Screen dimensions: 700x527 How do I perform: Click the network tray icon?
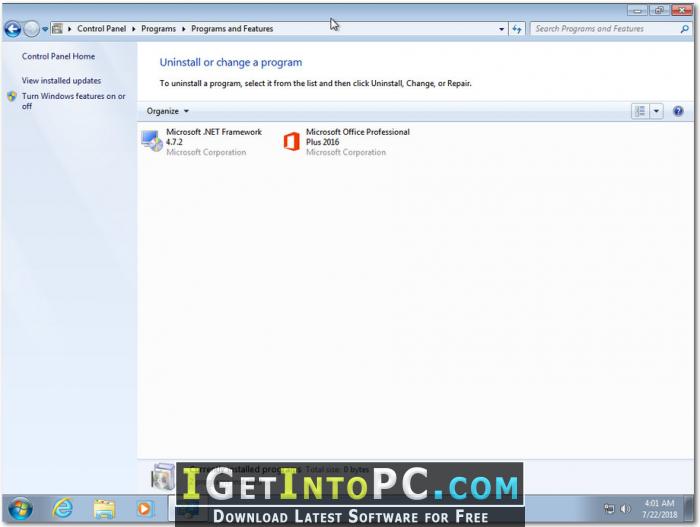pos(609,509)
